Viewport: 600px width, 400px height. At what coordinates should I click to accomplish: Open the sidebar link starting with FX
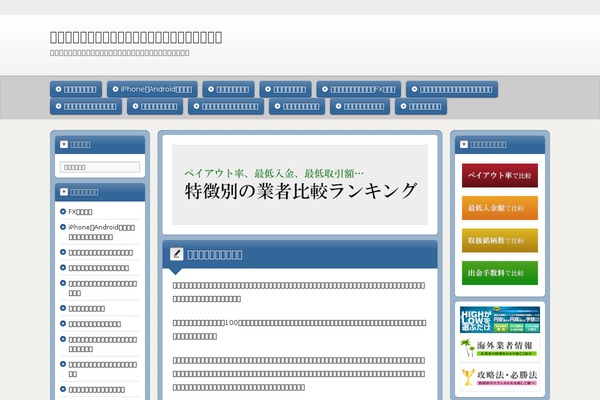tap(80, 212)
